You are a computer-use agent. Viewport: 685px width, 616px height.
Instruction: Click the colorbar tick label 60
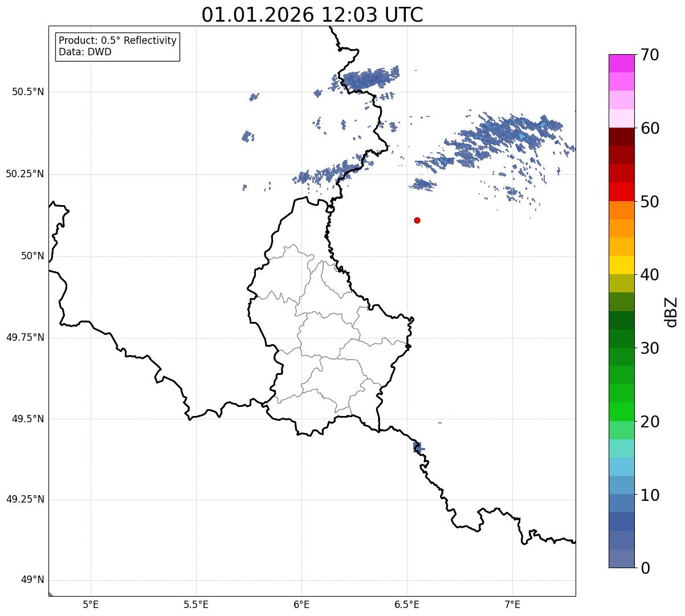point(650,128)
